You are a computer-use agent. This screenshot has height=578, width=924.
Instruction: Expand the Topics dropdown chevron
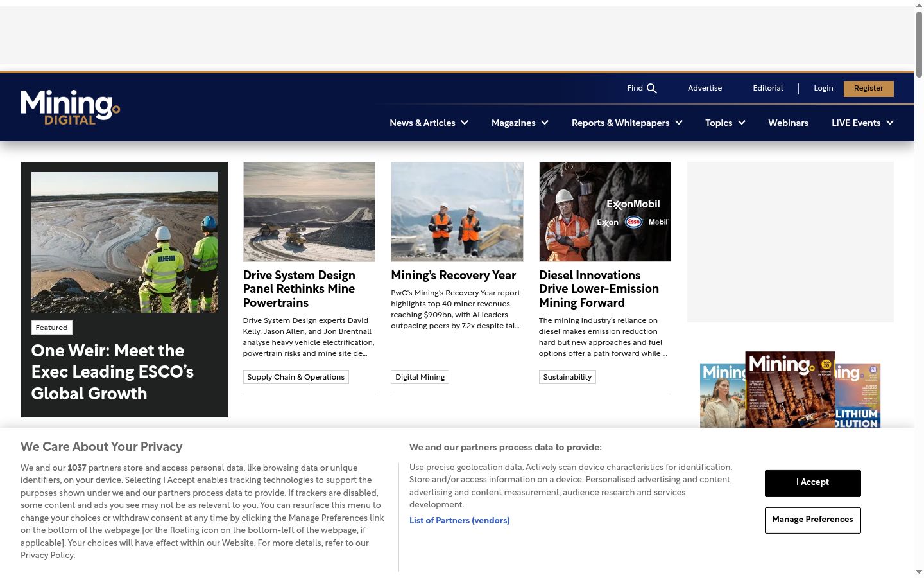pos(742,123)
